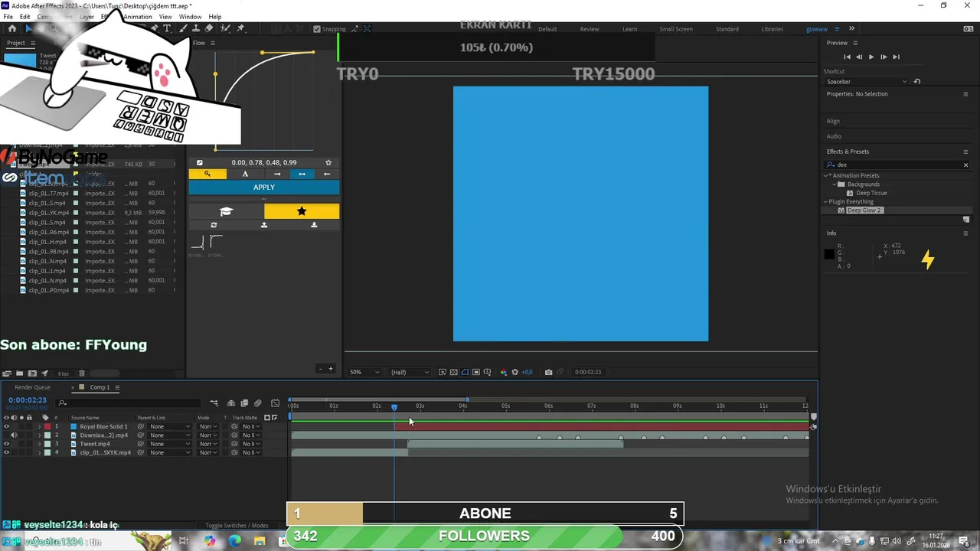The image size is (980, 551).
Task: Hide the Tweet.mp4 layer
Action: pyautogui.click(x=6, y=444)
